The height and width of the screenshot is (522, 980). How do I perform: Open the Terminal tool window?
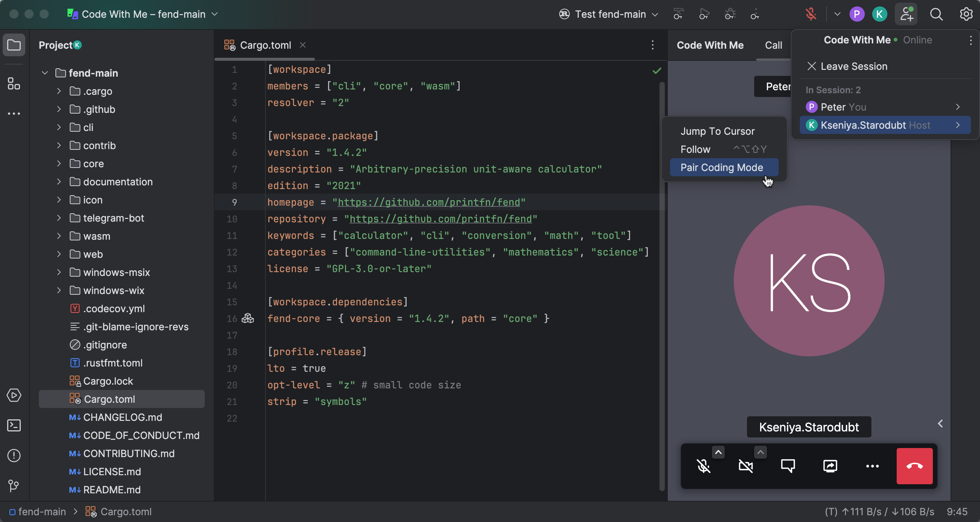click(14, 425)
